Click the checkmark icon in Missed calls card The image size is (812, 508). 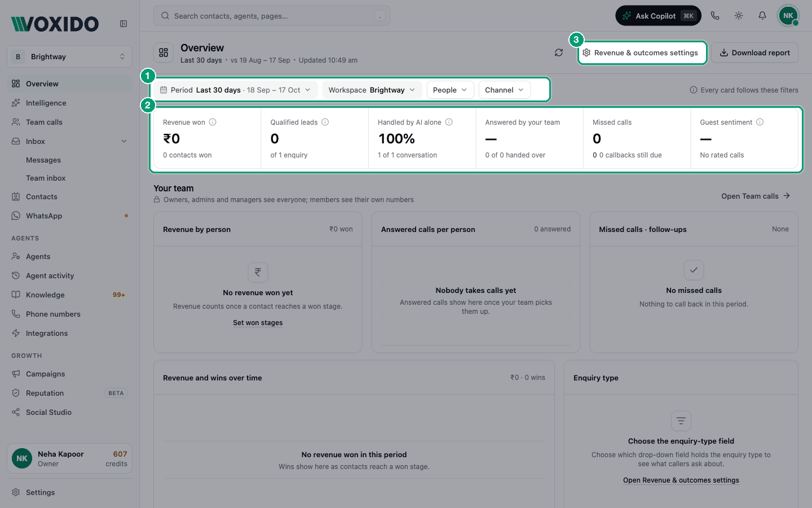click(x=694, y=270)
